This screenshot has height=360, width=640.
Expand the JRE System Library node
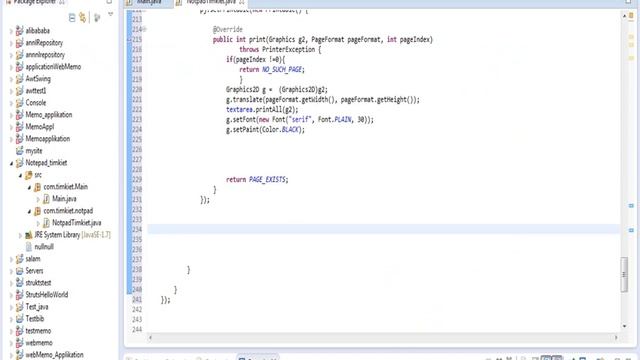[x=20, y=236]
